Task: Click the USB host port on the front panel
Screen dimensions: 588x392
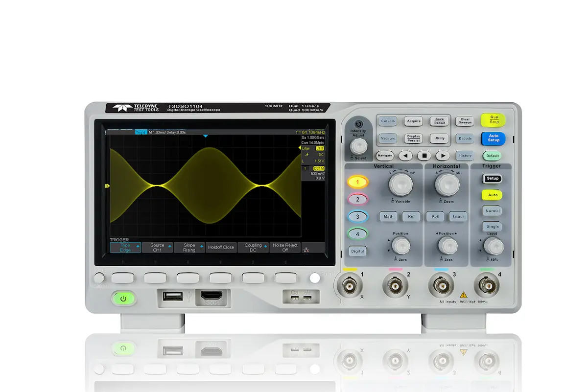Action: tap(173, 296)
